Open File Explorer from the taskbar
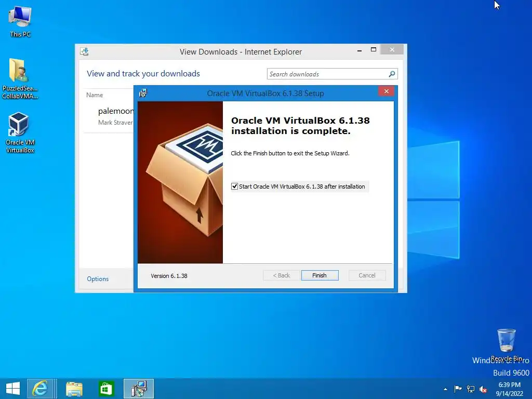The height and width of the screenshot is (399, 532). click(74, 389)
